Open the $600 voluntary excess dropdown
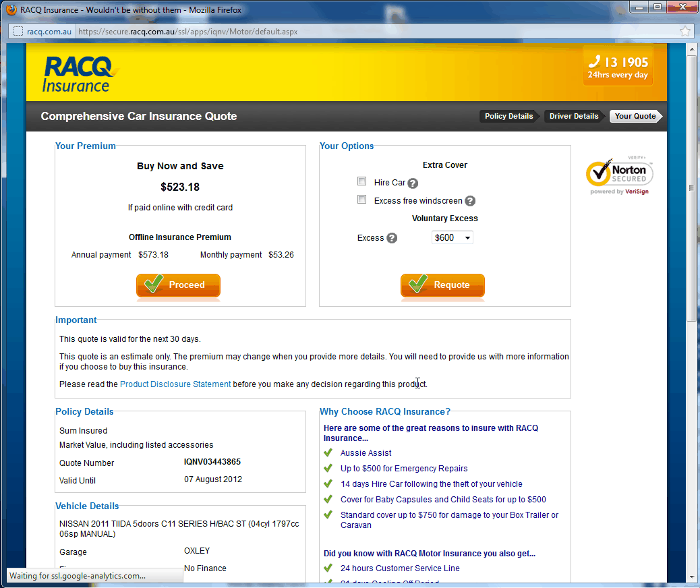700x588 pixels. 453,237
